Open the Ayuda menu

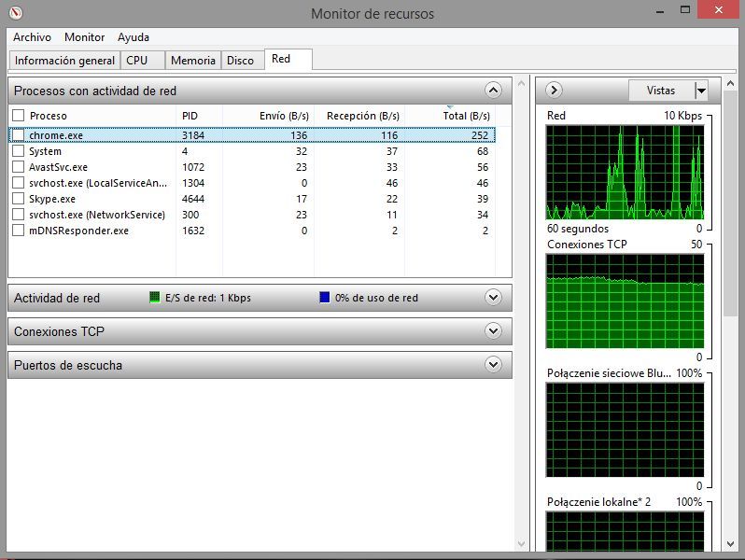134,37
